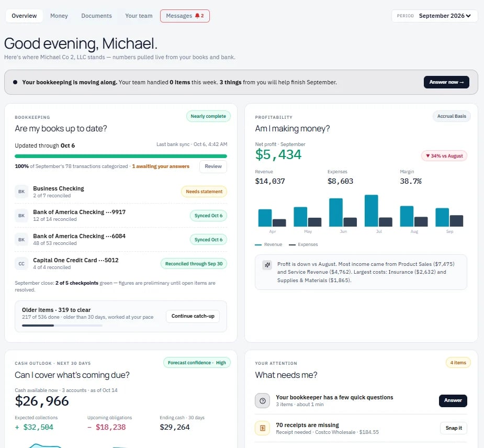
Task: Click the receipt icon for missing receipts
Action: pos(262,428)
